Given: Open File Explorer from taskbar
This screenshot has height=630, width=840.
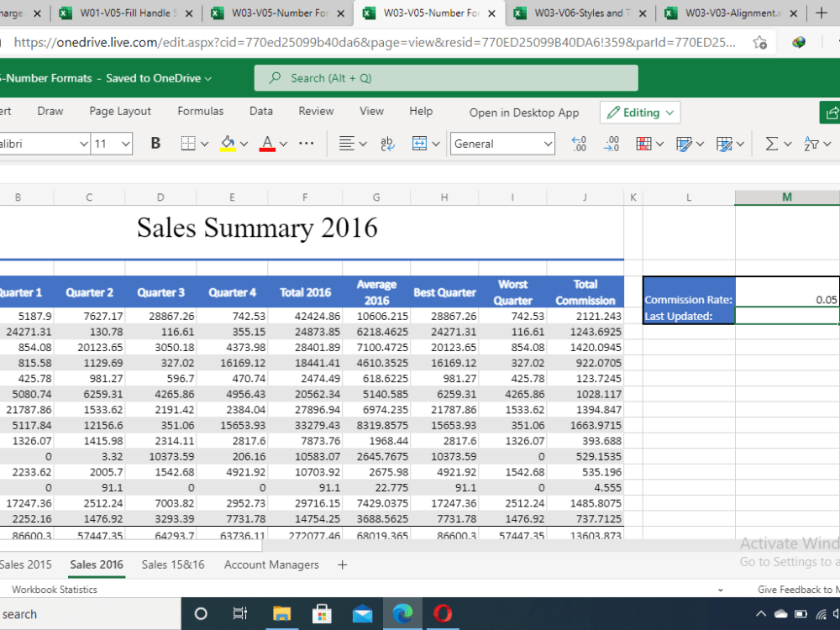Looking at the screenshot, I should pos(281,613).
